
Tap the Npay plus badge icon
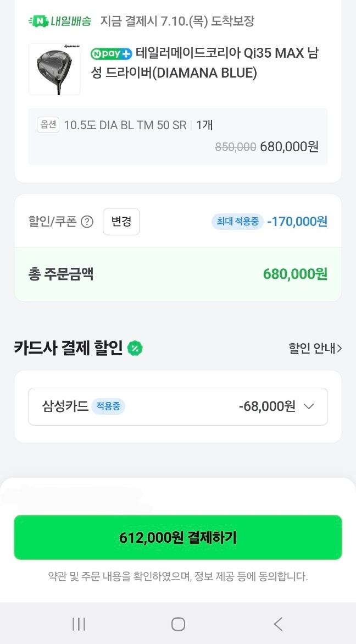tap(111, 53)
